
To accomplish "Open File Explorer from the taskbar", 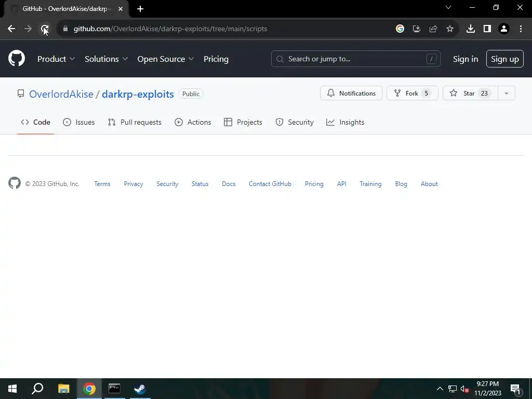I will pos(63,389).
